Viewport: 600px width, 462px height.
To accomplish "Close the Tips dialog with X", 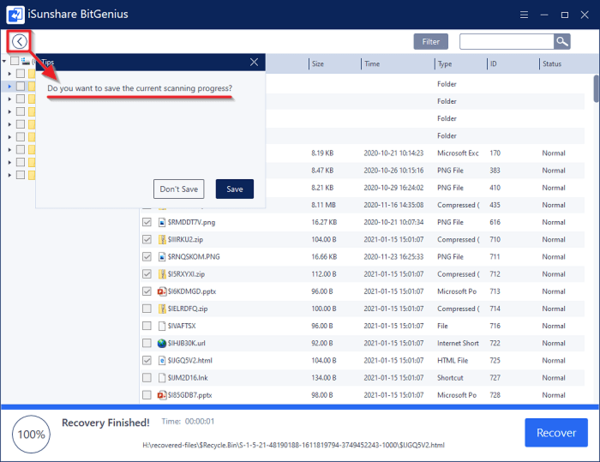I will coord(254,62).
